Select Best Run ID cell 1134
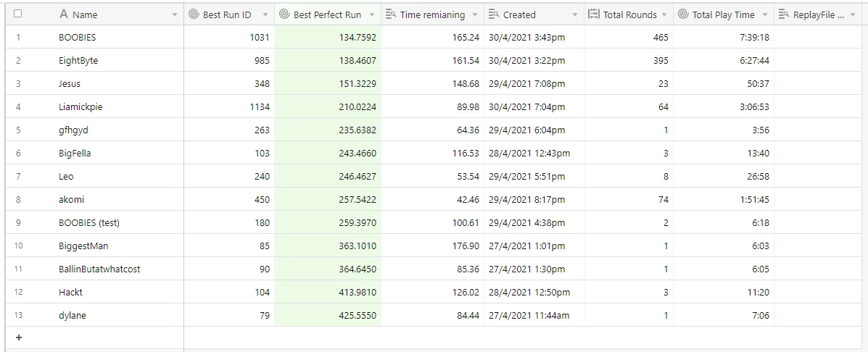This screenshot has height=352, width=868. click(x=229, y=106)
